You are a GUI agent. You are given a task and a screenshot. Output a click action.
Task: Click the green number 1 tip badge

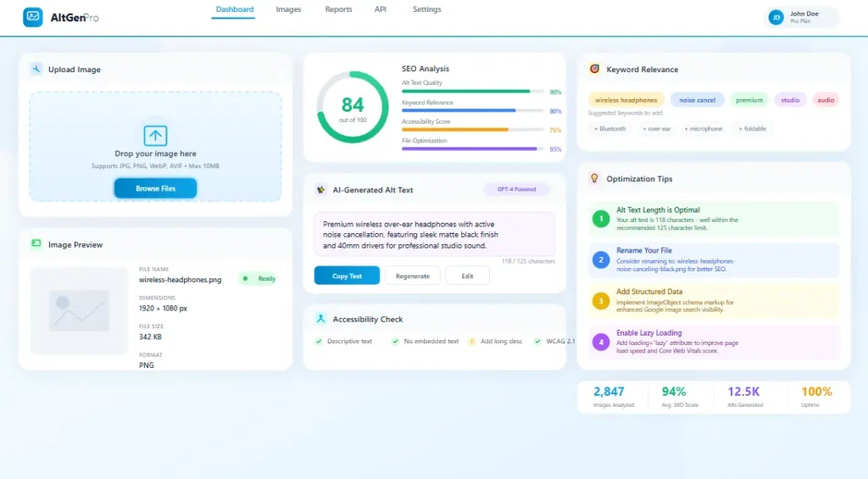click(601, 219)
